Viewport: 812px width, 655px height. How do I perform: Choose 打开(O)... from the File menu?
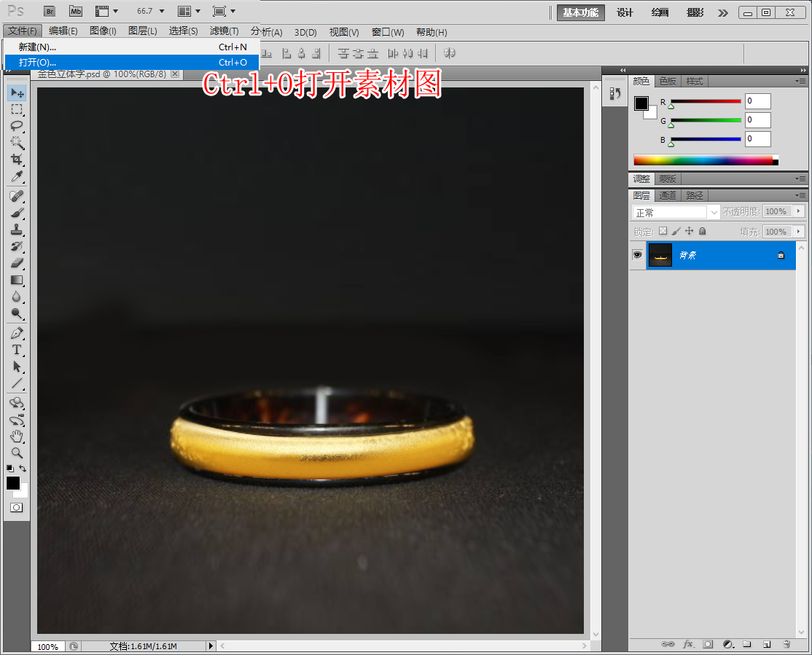pyautogui.click(x=132, y=62)
